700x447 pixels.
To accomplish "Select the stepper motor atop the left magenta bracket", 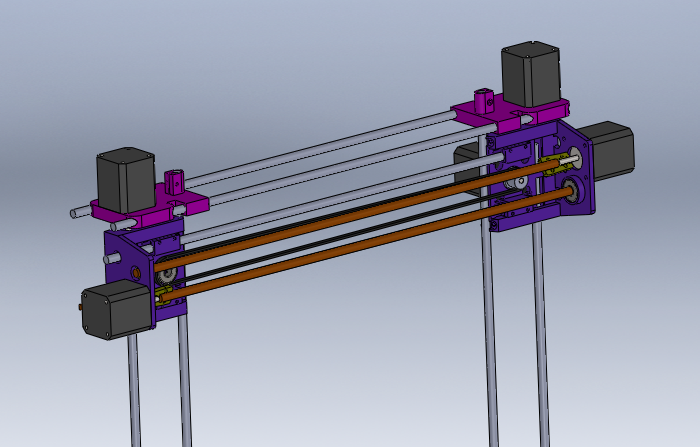I will pyautogui.click(x=126, y=180).
